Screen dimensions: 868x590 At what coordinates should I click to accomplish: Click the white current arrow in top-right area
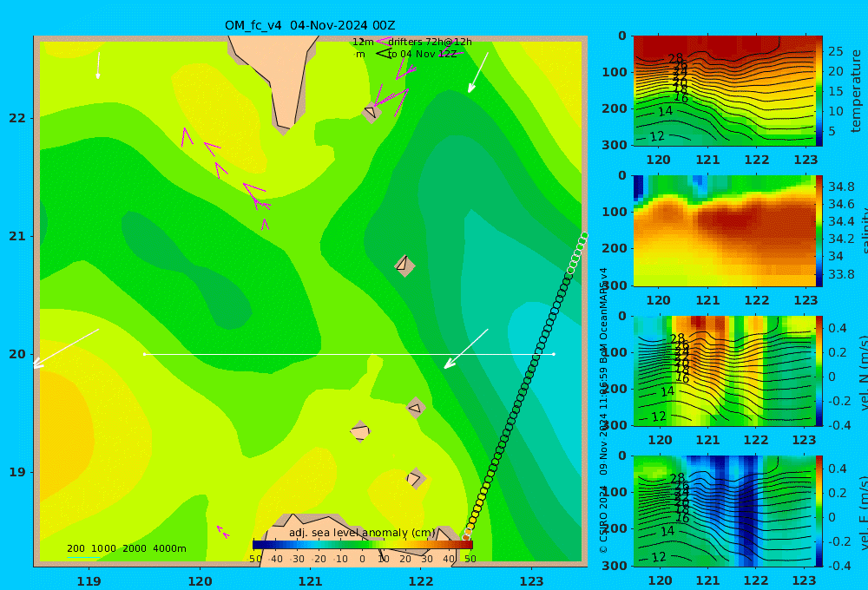[478, 73]
